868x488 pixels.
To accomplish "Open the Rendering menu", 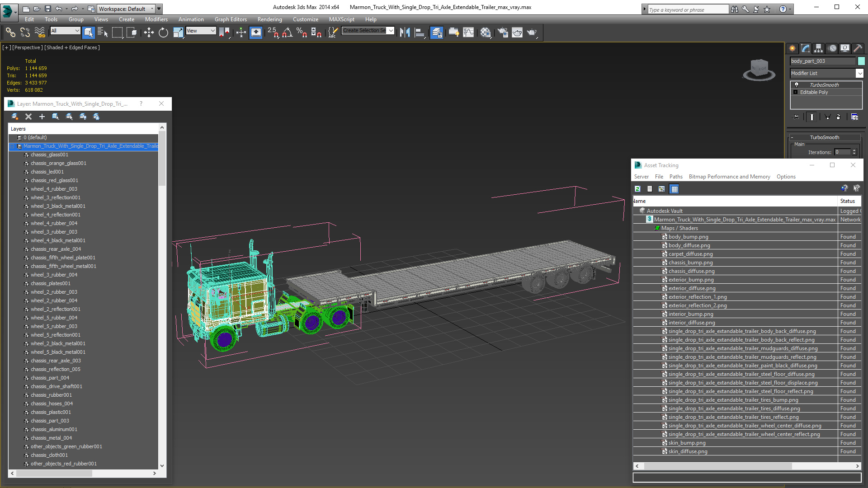I will (x=269, y=19).
